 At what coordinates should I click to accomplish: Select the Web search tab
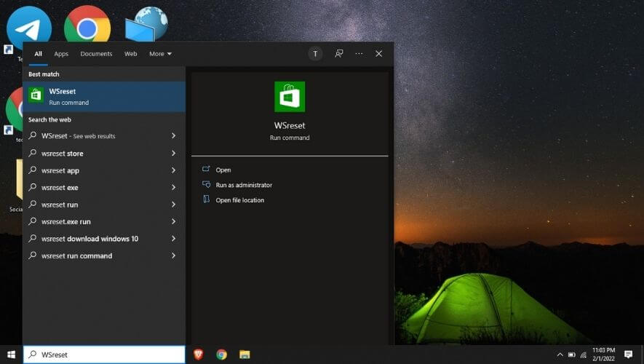(x=131, y=54)
